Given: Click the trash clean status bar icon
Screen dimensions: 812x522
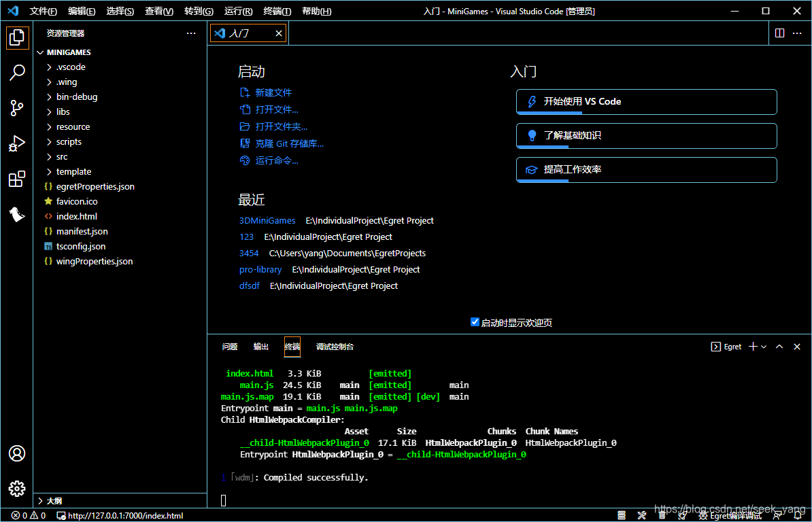Looking at the screenshot, I should (x=662, y=515).
